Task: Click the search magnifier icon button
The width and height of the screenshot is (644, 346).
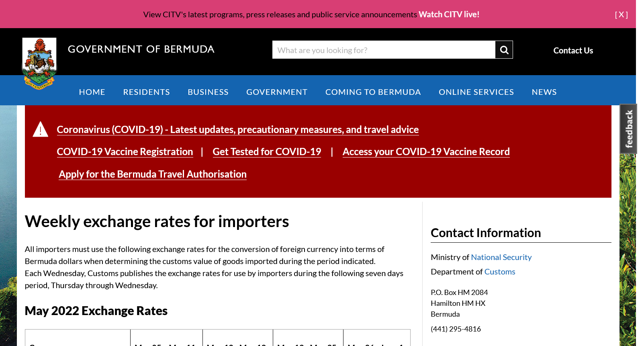Action: 504,50
